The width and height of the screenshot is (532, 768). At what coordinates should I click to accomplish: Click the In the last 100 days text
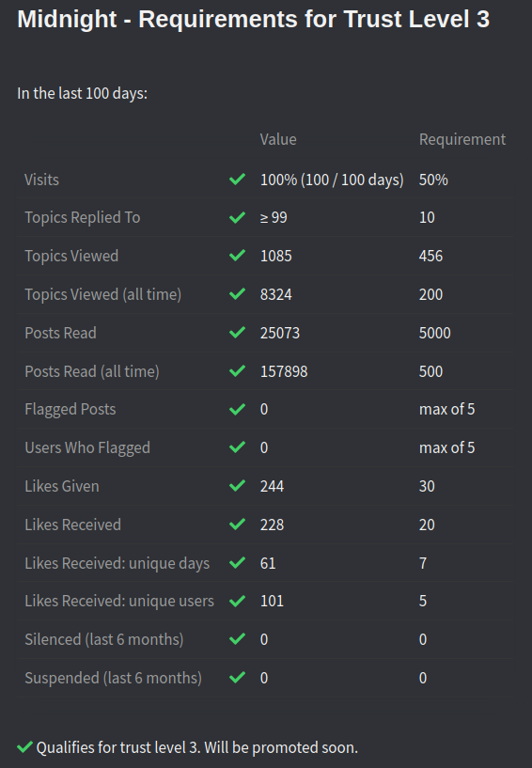click(x=83, y=93)
